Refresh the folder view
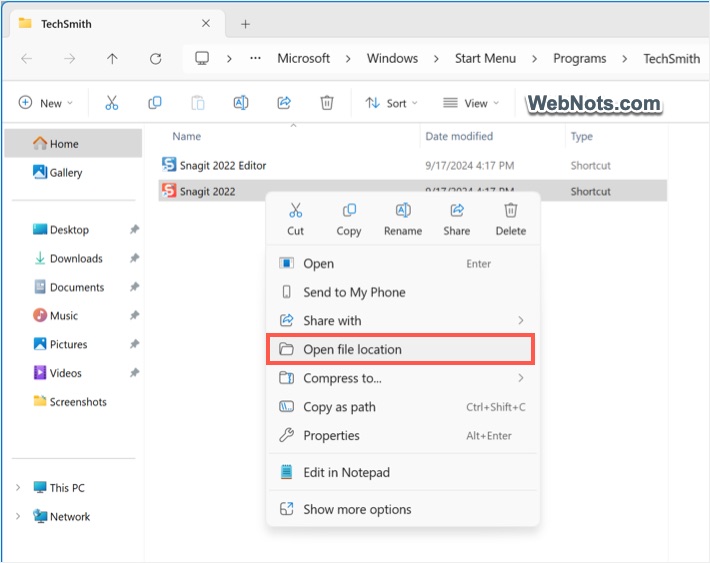710x563 pixels. (x=155, y=58)
